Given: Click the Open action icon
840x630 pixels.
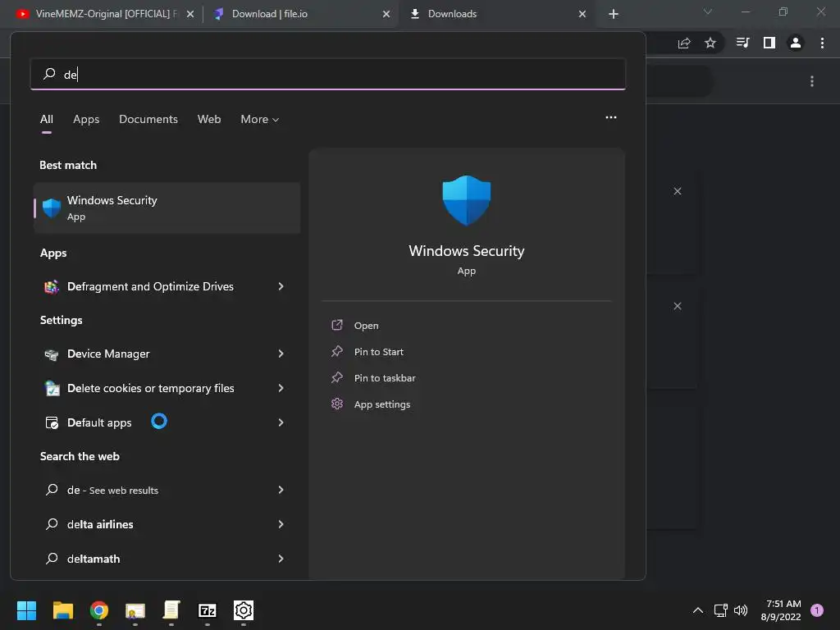Looking at the screenshot, I should point(337,325).
